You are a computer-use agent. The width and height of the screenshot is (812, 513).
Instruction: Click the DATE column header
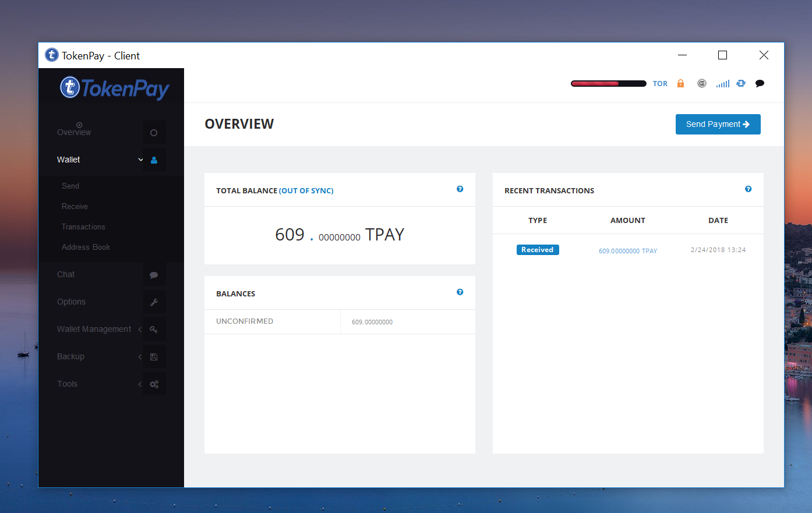pos(718,220)
